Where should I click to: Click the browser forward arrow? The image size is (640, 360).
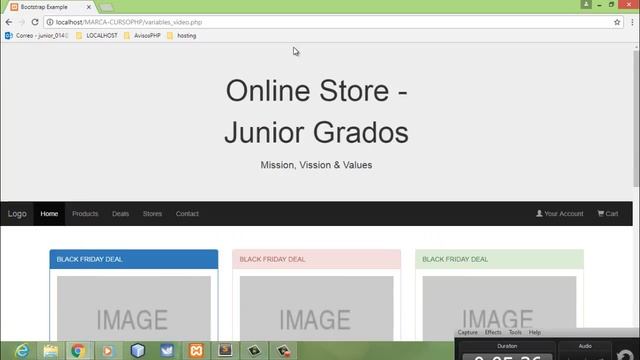pyautogui.click(x=22, y=22)
